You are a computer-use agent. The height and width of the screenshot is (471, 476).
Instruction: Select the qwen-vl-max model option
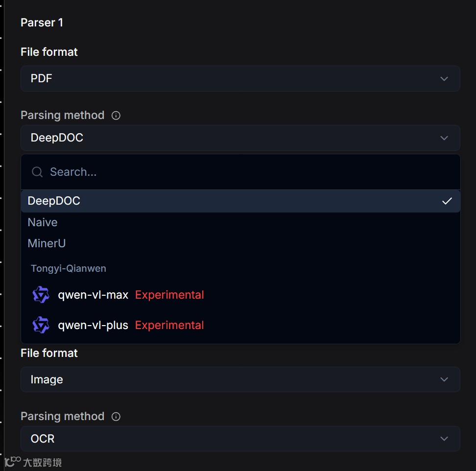(x=93, y=295)
